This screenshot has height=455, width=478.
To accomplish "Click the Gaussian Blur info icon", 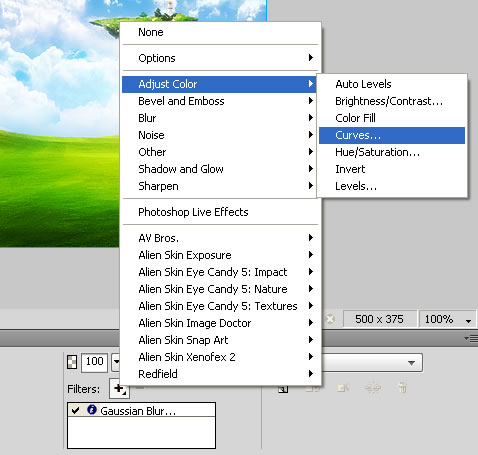I will click(x=92, y=410).
